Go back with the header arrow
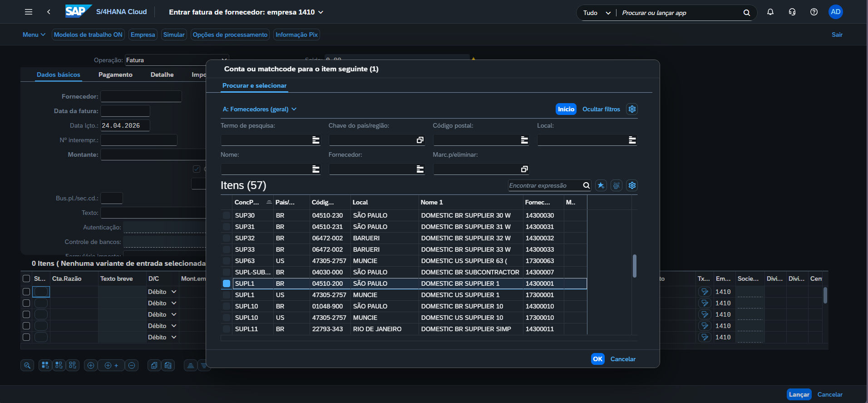The width and height of the screenshot is (868, 403). click(x=49, y=12)
